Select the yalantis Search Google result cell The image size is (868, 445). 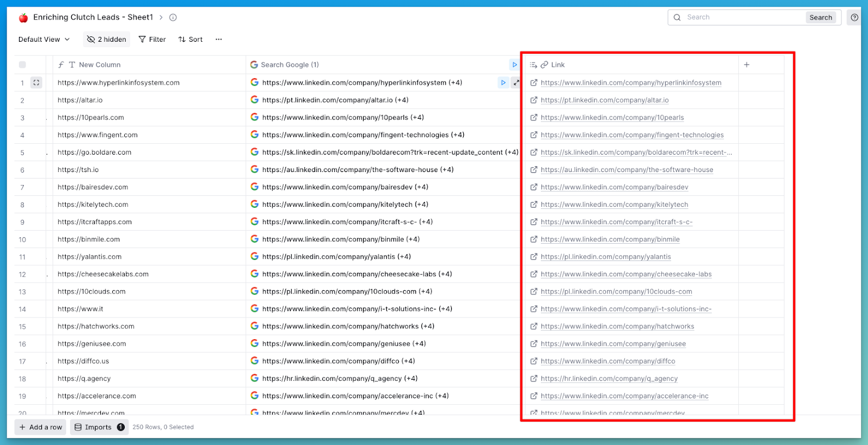coord(383,257)
